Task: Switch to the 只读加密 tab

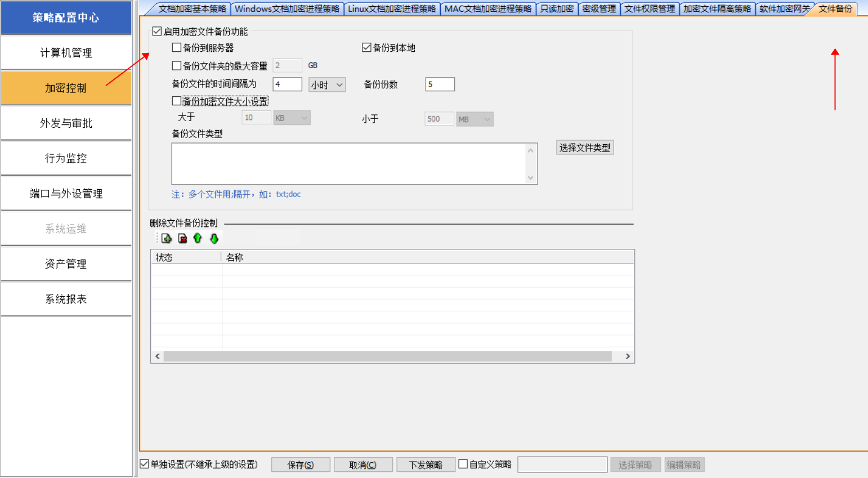Action: pyautogui.click(x=556, y=8)
